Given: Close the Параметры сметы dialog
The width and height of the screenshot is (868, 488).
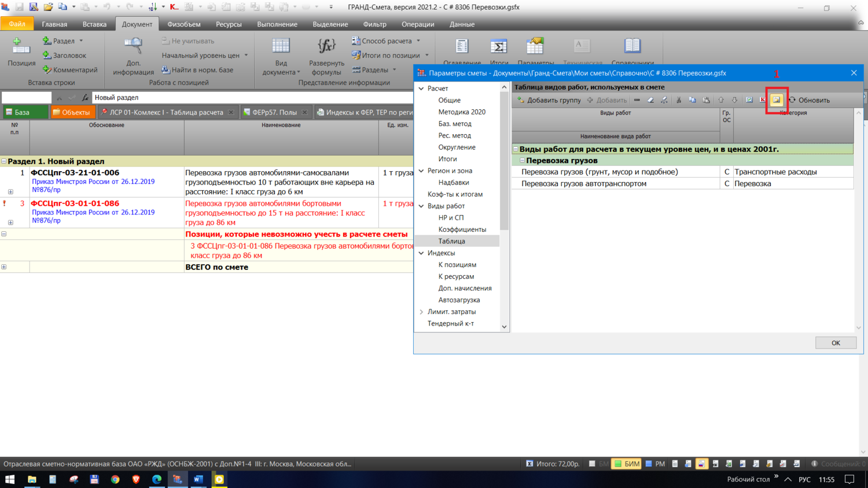Looking at the screenshot, I should tap(854, 73).
